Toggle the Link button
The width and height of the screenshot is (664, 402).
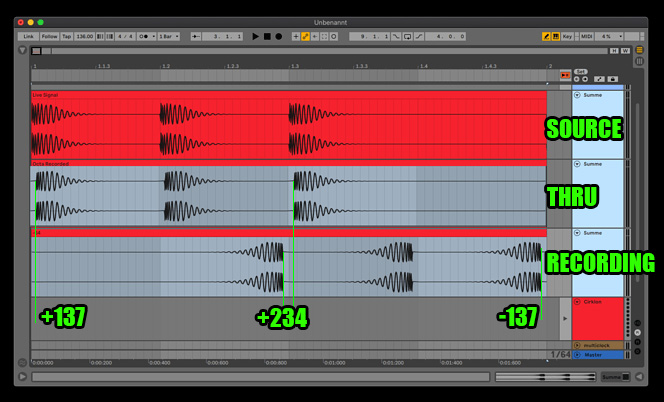(x=28, y=36)
